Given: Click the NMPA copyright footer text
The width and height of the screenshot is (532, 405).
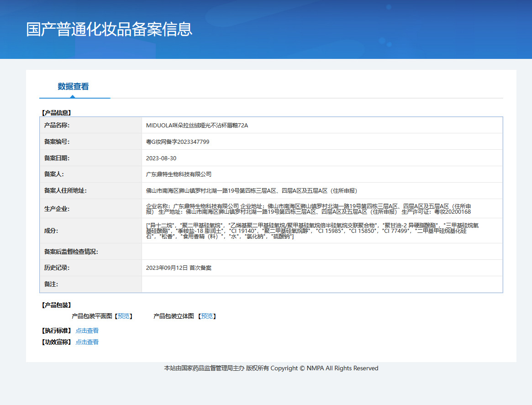Looking at the screenshot, I should tap(271, 368).
